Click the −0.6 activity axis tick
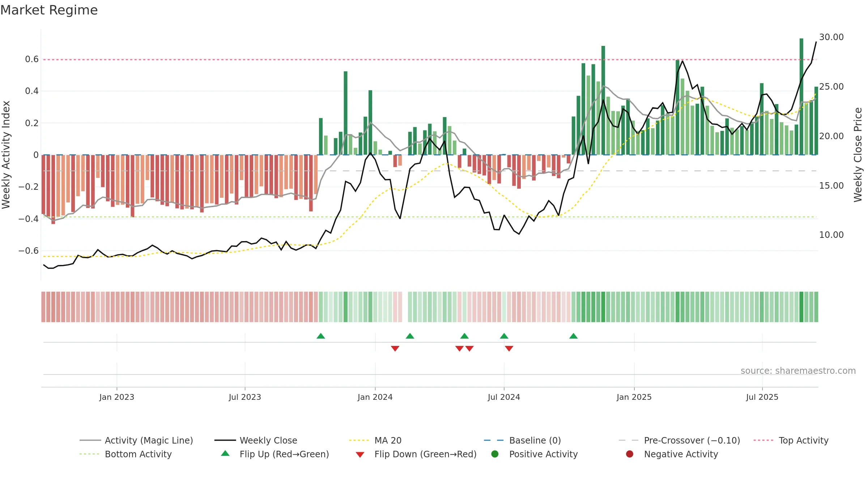868x488 pixels. pyautogui.click(x=29, y=251)
